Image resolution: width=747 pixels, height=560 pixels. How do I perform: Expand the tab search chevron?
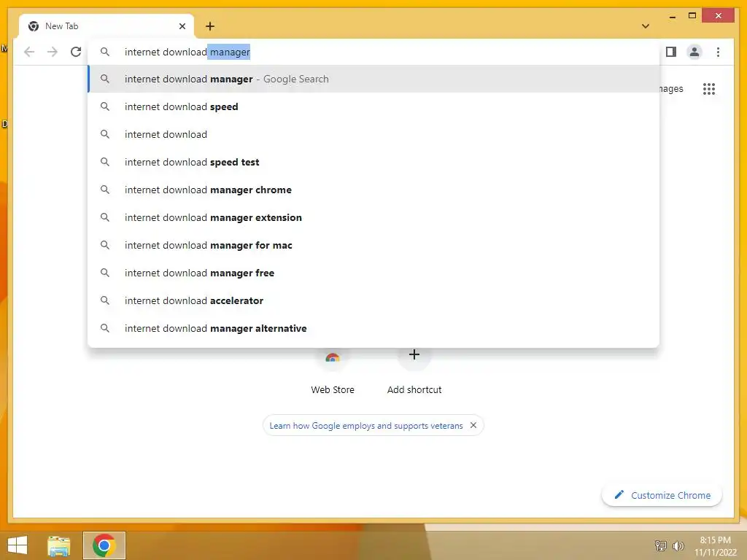click(646, 26)
